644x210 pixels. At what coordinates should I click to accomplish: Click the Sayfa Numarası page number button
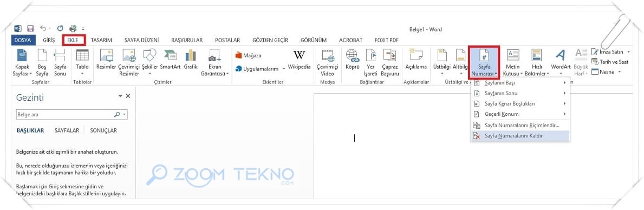484,63
